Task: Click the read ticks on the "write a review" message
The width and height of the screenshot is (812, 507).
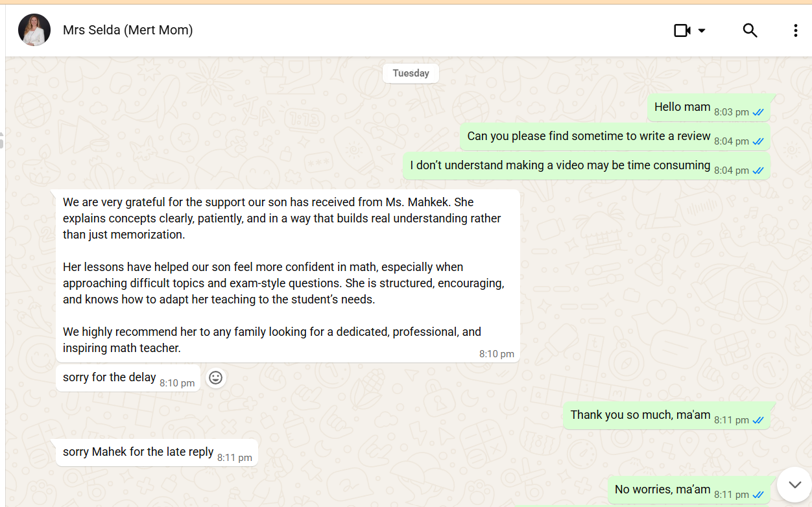Action: [758, 141]
